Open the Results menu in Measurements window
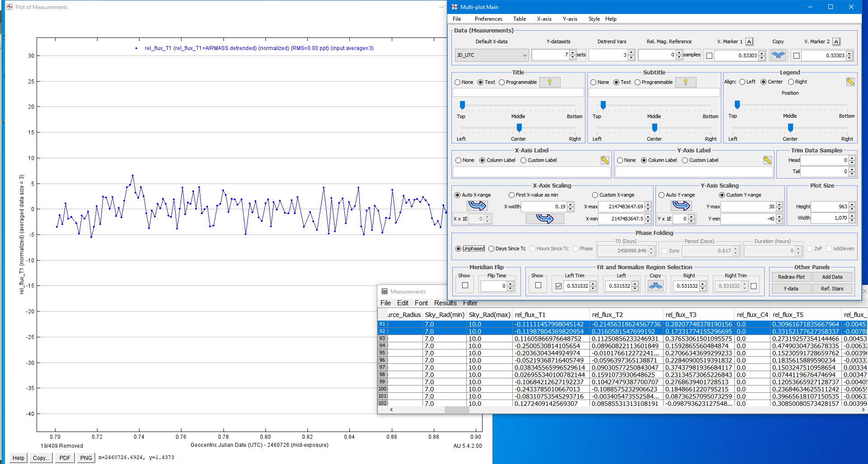The width and height of the screenshot is (868, 464). [445, 303]
